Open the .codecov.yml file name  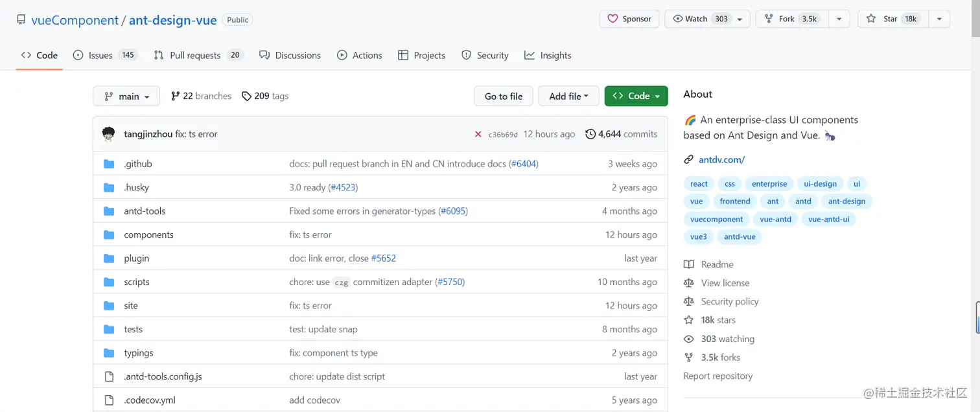tap(149, 400)
